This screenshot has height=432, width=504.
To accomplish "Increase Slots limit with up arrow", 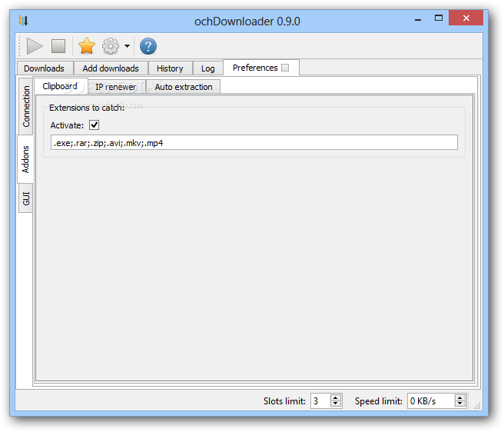I will (x=336, y=397).
